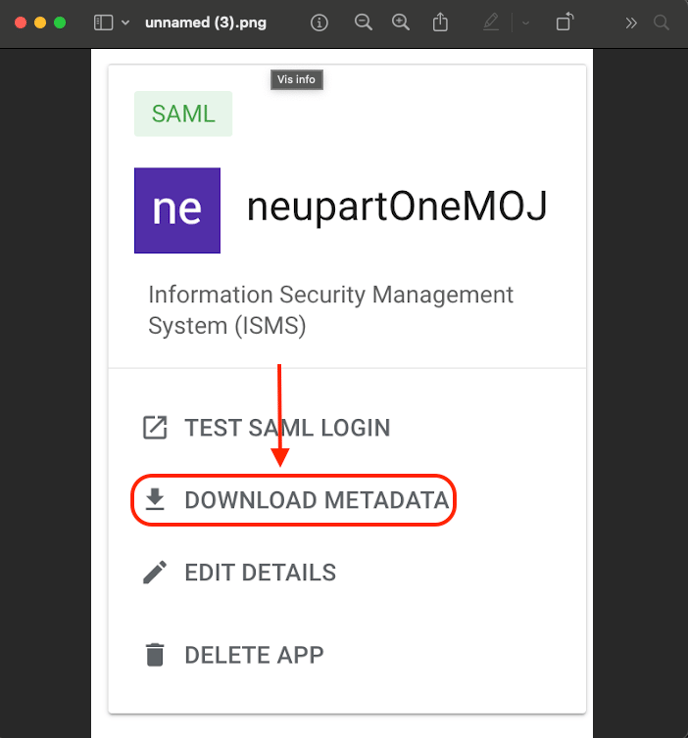Image resolution: width=688 pixels, height=738 pixels.
Task: Click the purple 'ne' app logo
Action: click(177, 210)
